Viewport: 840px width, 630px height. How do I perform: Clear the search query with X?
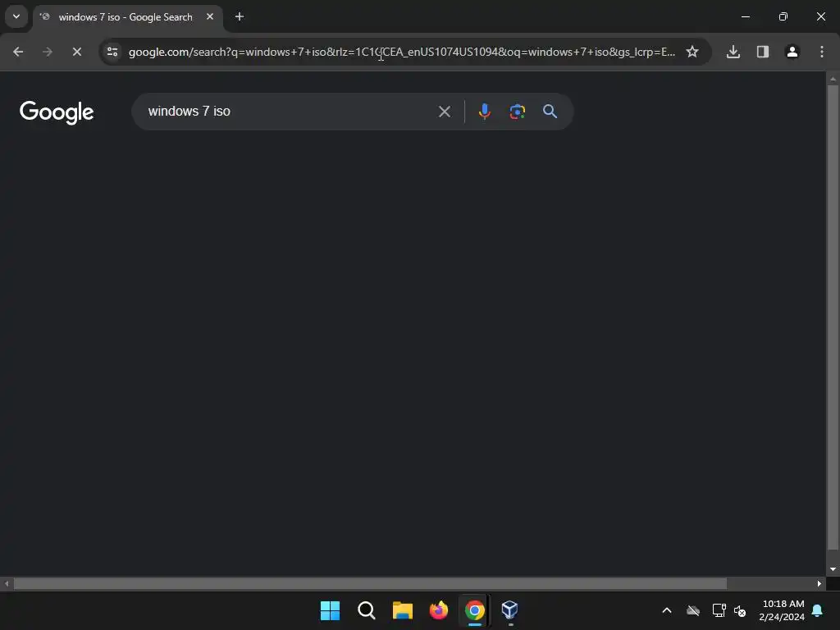[444, 112]
